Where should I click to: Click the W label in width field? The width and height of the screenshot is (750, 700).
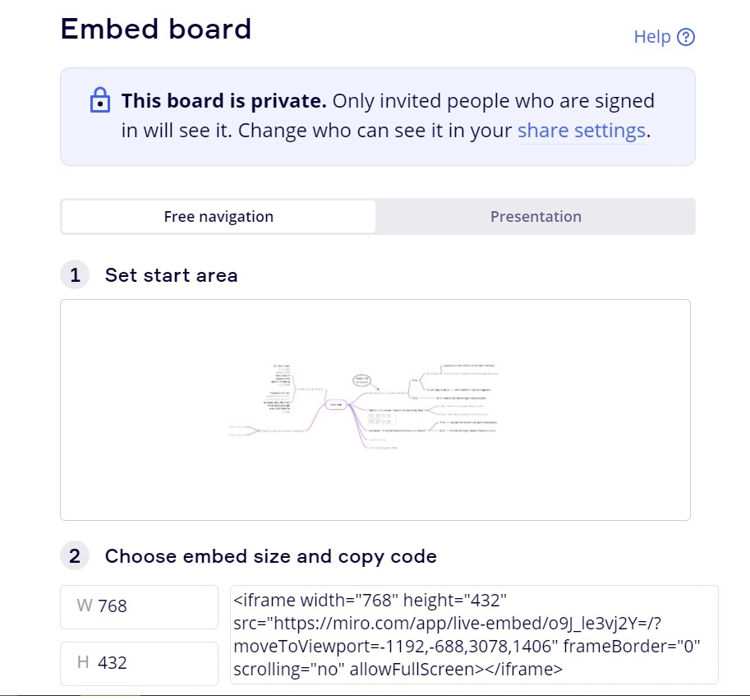click(x=84, y=606)
